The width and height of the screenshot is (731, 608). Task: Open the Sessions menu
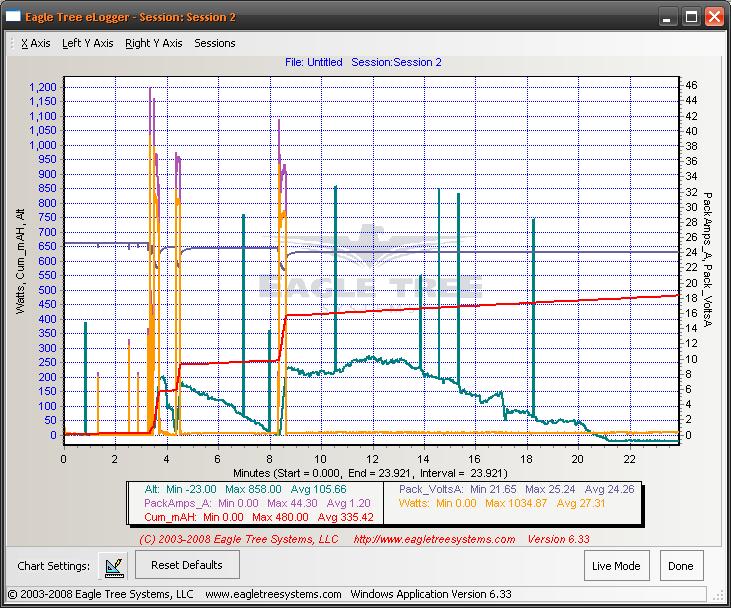[215, 43]
